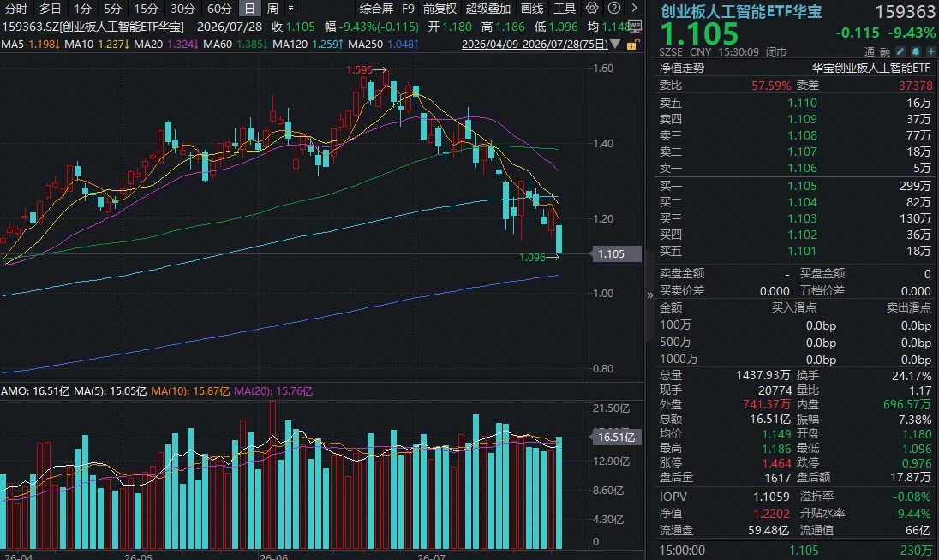
Task: Click the 融 margin badge icon
Action: (884, 52)
